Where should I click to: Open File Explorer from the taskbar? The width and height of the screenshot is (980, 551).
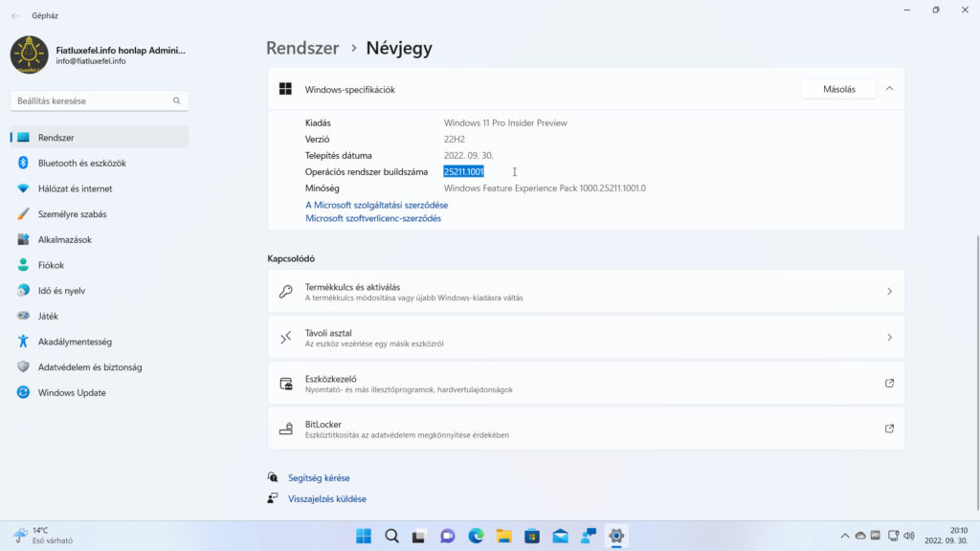(x=503, y=536)
